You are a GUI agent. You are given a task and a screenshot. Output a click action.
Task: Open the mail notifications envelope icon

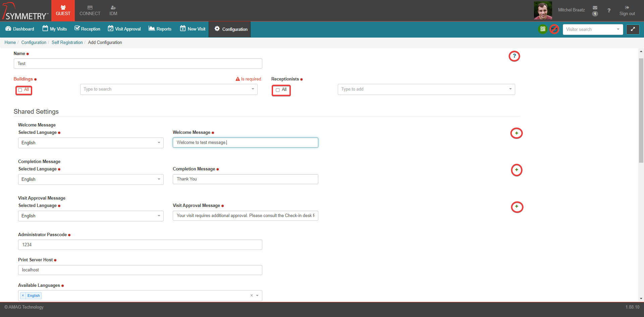click(595, 8)
